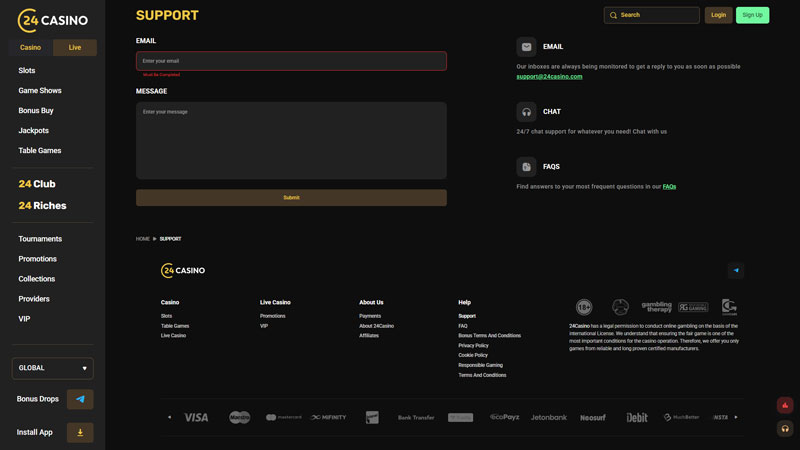The width and height of the screenshot is (800, 450).
Task: Click the Enter your email field
Action: point(291,61)
